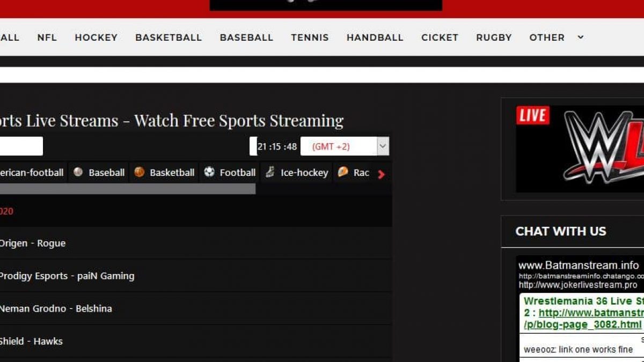Screen dimensions: 644x362
Task: Click the red LIVE badge
Action: 532,115
